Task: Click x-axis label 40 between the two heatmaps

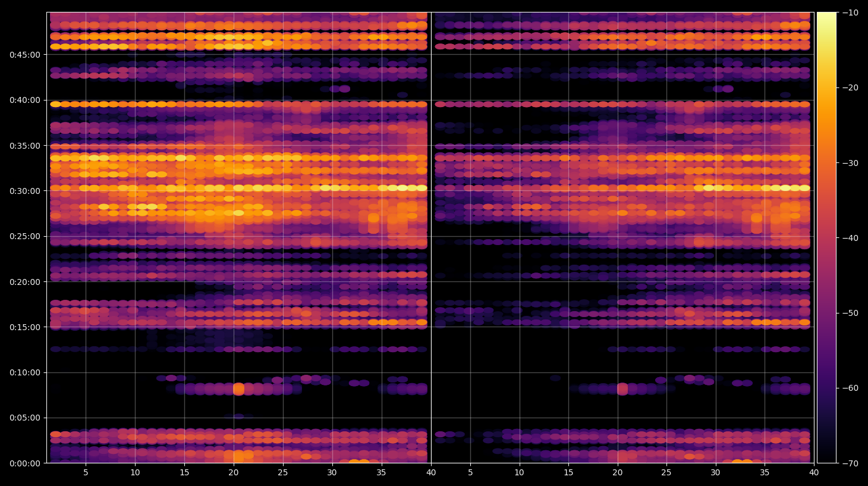Action: [x=431, y=473]
